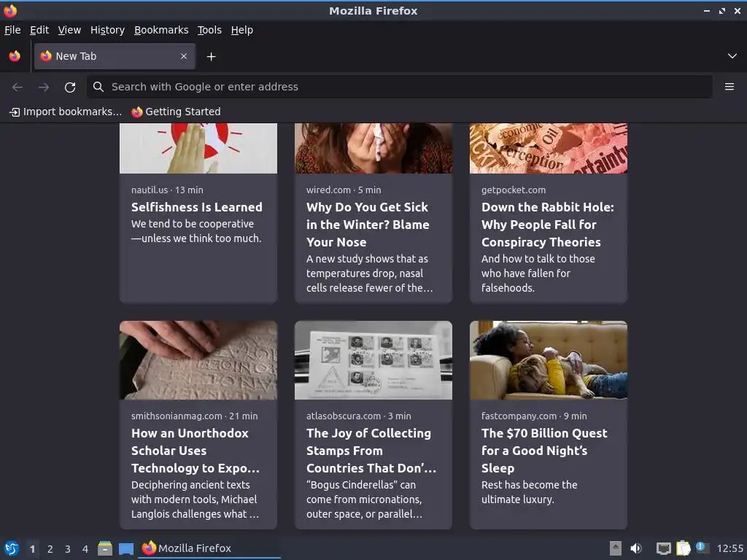Image resolution: width=747 pixels, height=560 pixels.
Task: Reload the current page
Action: (x=70, y=87)
